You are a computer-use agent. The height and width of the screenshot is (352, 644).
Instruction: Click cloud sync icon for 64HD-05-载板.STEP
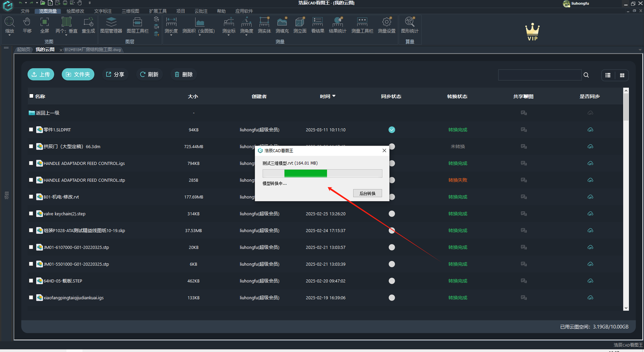590,281
